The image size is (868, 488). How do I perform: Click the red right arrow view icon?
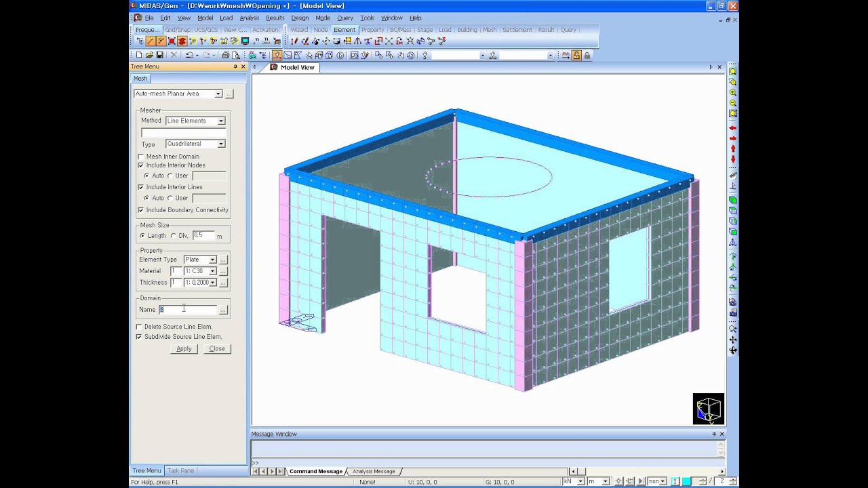(x=733, y=138)
